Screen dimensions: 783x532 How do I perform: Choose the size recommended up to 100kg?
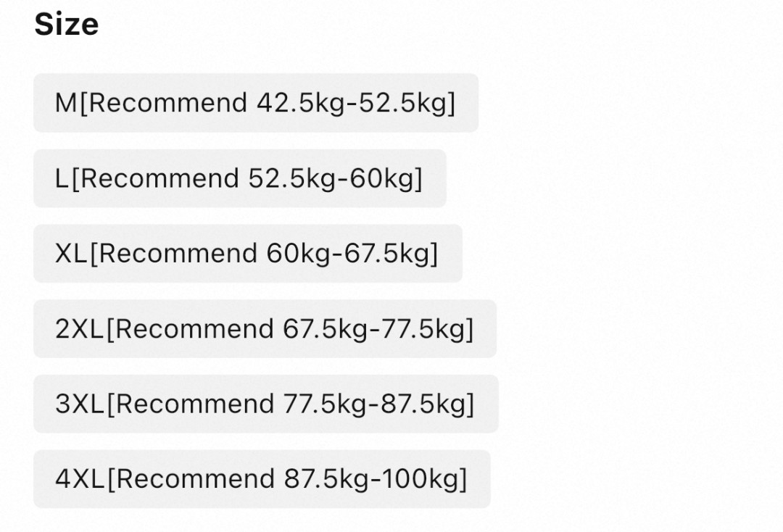pos(262,479)
